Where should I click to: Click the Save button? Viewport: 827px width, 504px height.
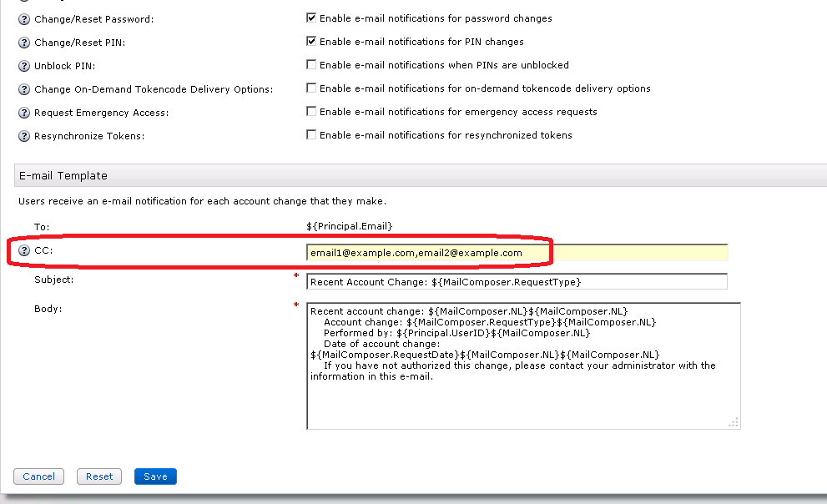[x=155, y=476]
